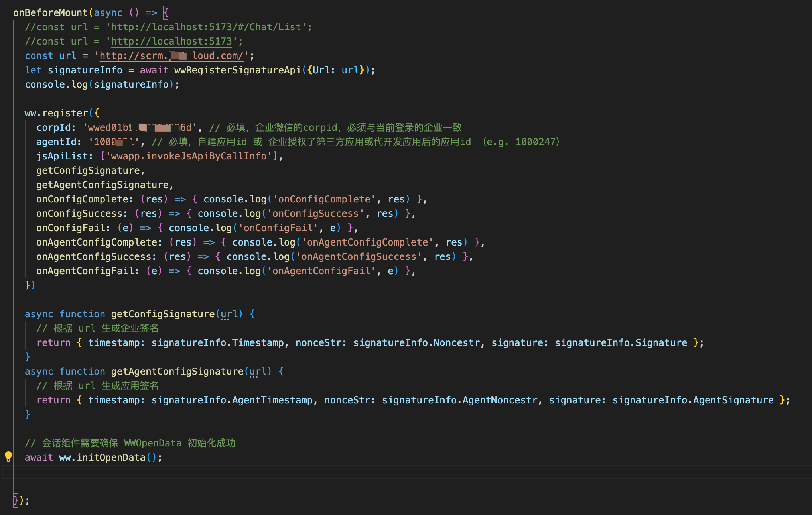
Task: Click the agentId property key
Action: click(x=56, y=142)
